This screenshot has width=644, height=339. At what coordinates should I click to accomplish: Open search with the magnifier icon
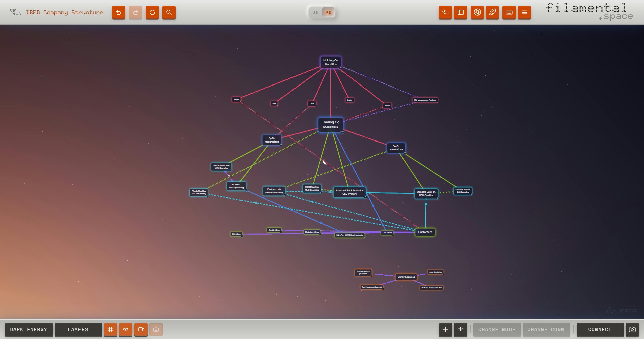(x=169, y=13)
